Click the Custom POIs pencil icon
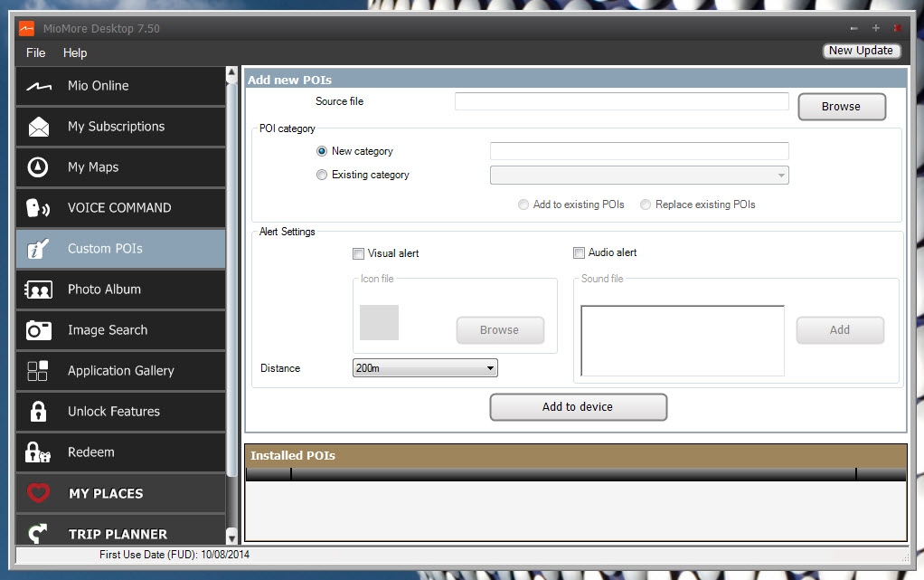This screenshot has width=924, height=580. coord(38,249)
